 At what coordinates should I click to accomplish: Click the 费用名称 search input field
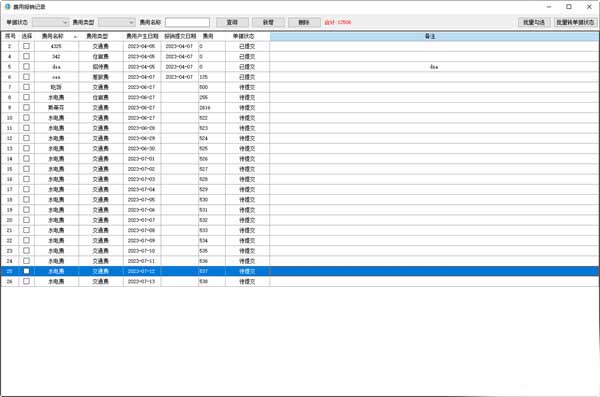187,22
